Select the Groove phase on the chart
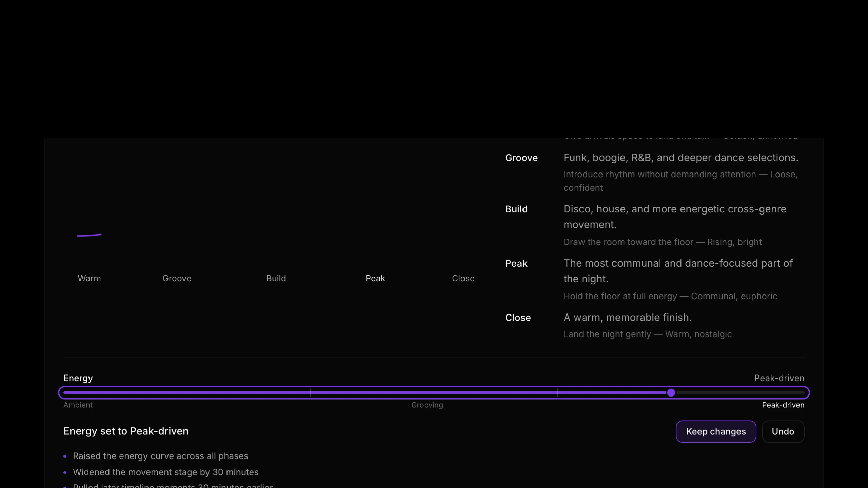The height and width of the screenshot is (488, 868). click(177, 278)
